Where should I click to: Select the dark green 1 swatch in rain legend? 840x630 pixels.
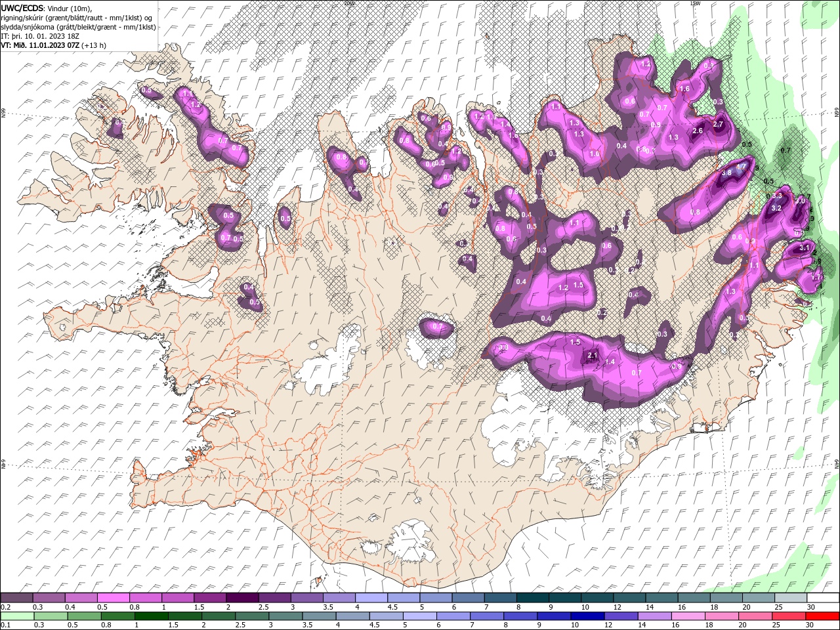(x=152, y=616)
